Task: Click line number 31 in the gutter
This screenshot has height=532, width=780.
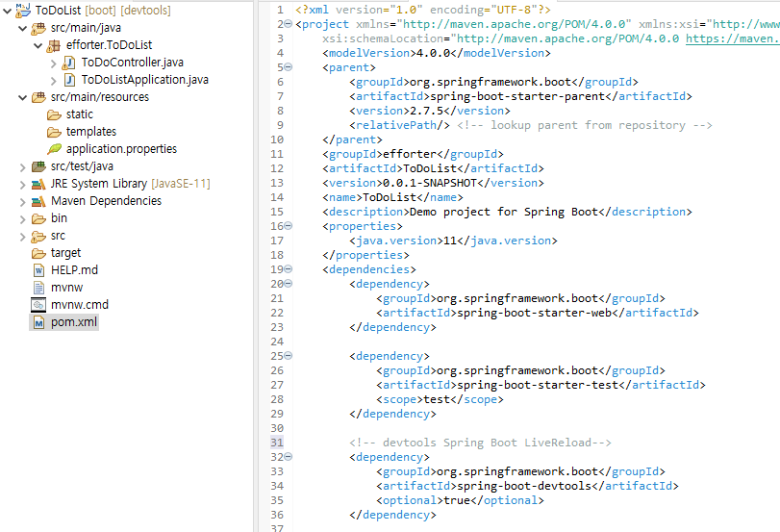Action: [x=277, y=443]
